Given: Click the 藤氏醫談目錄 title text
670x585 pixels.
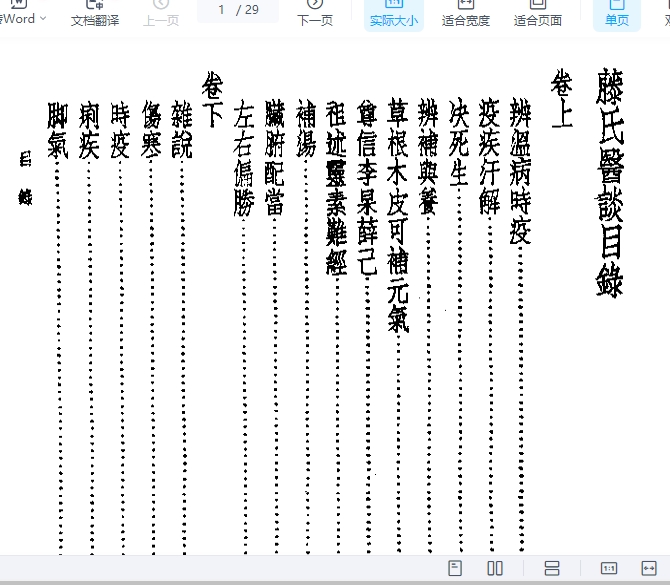Looking at the screenshot, I should (608, 182).
